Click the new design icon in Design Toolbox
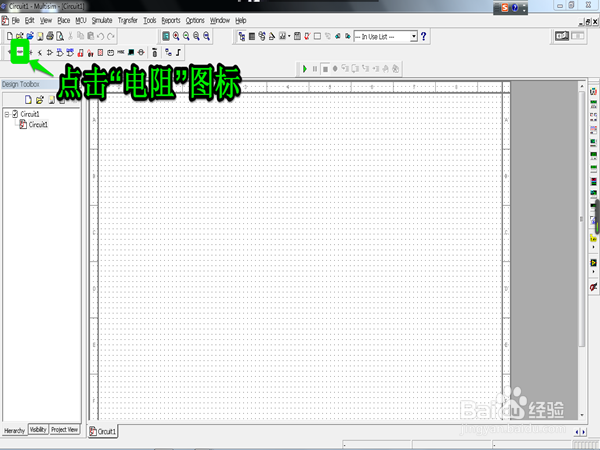This screenshot has width=600, height=450. point(28,100)
